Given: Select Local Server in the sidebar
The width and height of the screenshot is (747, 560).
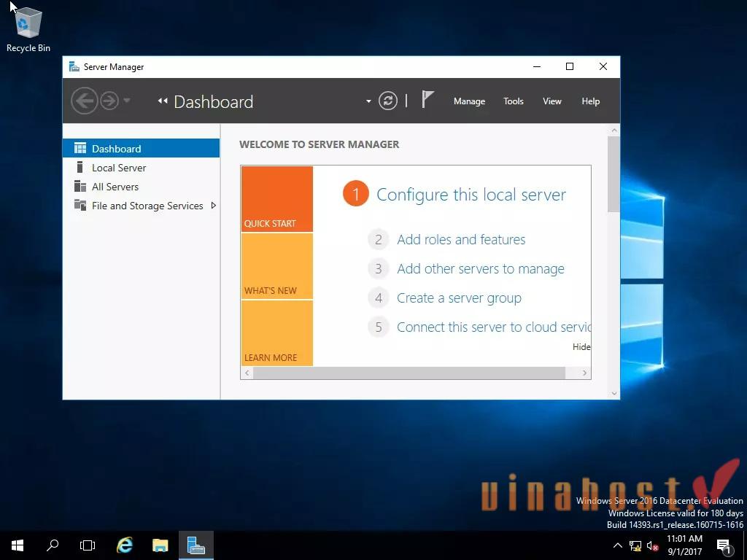Looking at the screenshot, I should click(119, 168).
